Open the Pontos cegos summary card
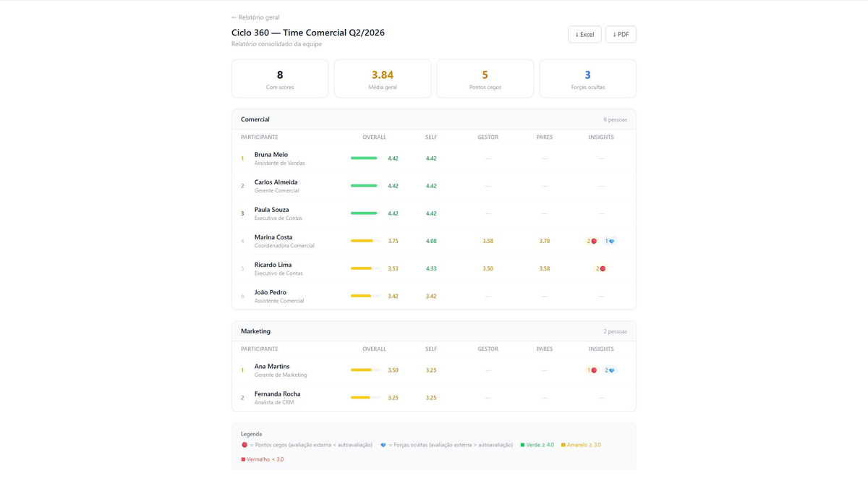Image resolution: width=868 pixels, height=481 pixels. tap(485, 78)
